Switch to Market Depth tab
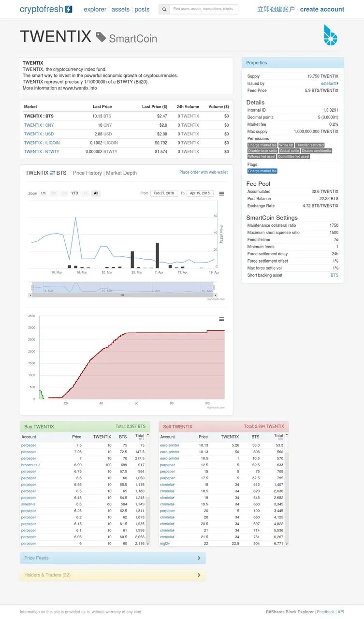The height and width of the screenshot is (619, 364). pyautogui.click(x=121, y=173)
